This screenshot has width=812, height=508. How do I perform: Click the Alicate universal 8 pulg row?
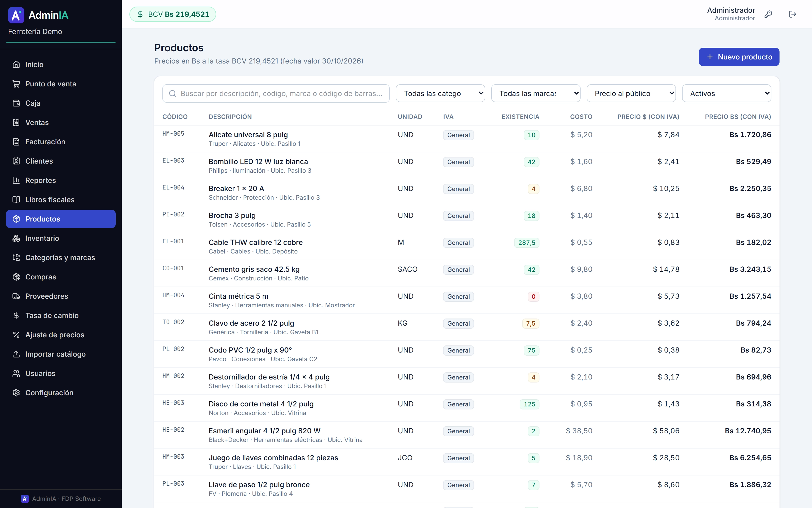pyautogui.click(x=467, y=139)
